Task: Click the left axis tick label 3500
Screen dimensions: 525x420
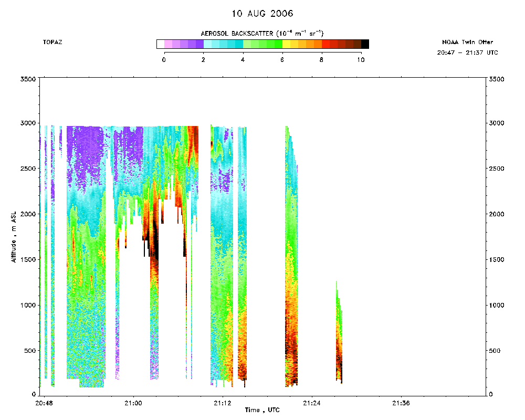Action: (x=28, y=79)
